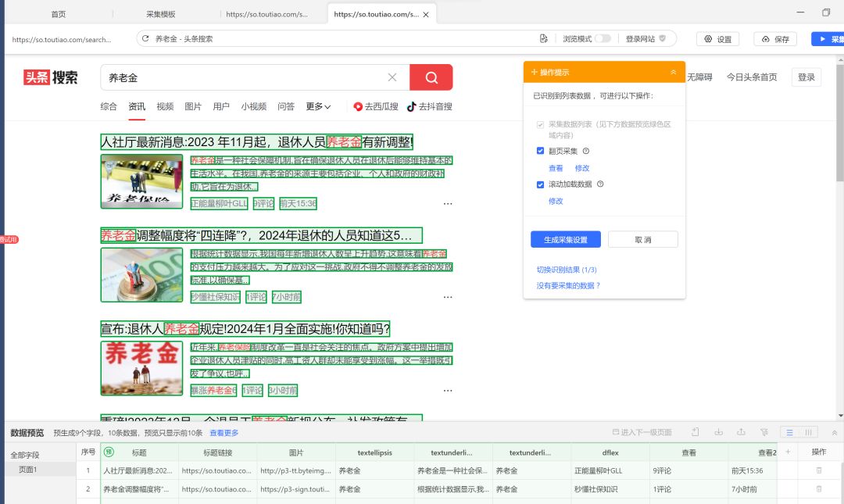
Task: Open more options for the 四连降 result
Action: coord(447,297)
